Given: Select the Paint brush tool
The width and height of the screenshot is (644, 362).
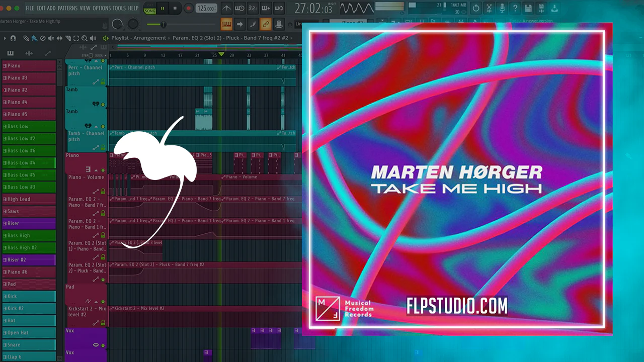Looking at the screenshot, I should tap(34, 38).
